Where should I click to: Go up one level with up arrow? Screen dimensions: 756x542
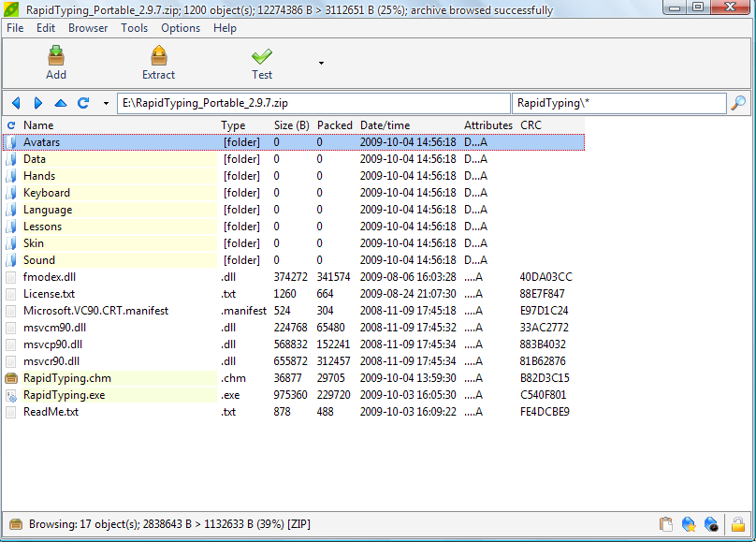(x=61, y=103)
